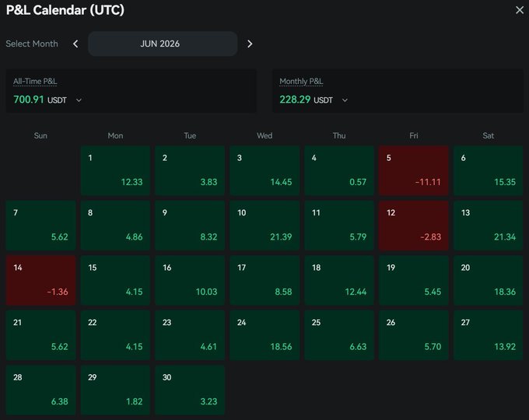Open the JUN 2026 month selector
529x420 pixels.
[163, 44]
